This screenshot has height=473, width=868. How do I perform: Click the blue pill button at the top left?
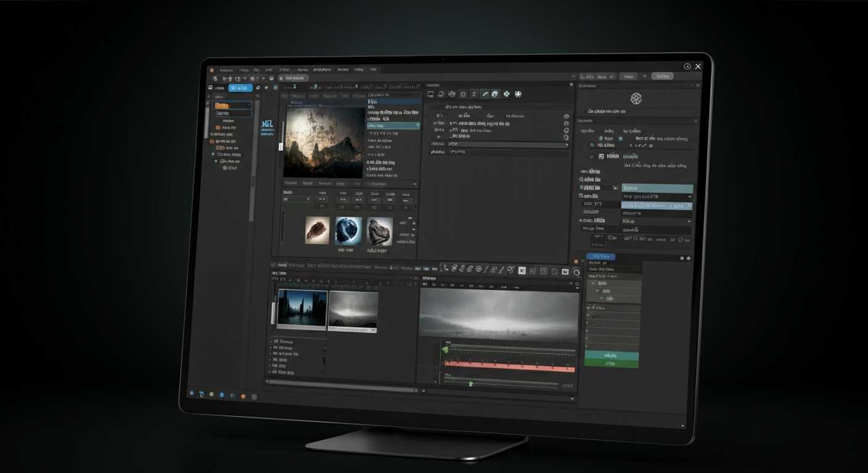[239, 87]
